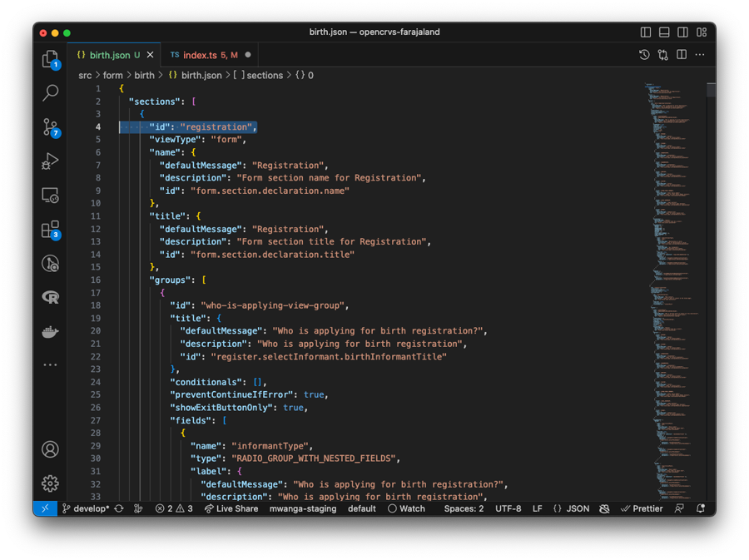Open the Remote Explorer view
Screen dimensions: 749x560
pos(51,195)
